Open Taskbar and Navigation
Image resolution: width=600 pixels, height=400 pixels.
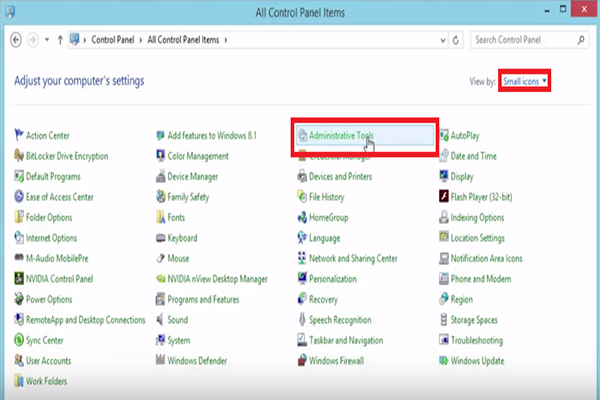tap(346, 340)
